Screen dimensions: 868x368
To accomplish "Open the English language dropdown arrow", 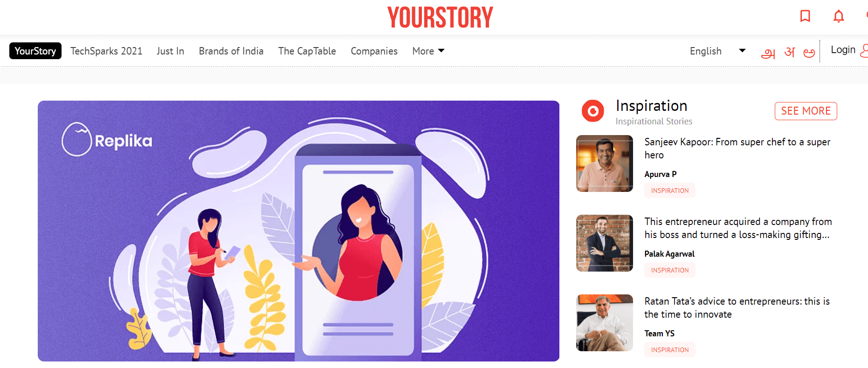I will click(742, 51).
